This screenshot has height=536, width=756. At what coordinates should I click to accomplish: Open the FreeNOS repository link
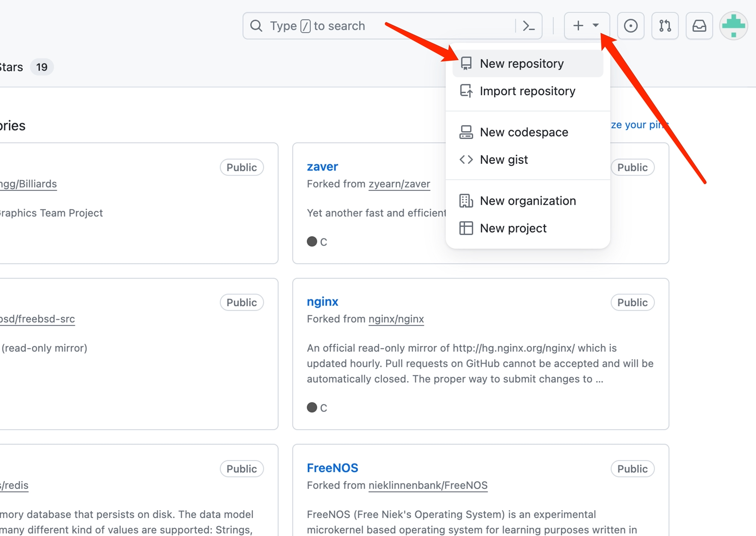[x=333, y=468]
